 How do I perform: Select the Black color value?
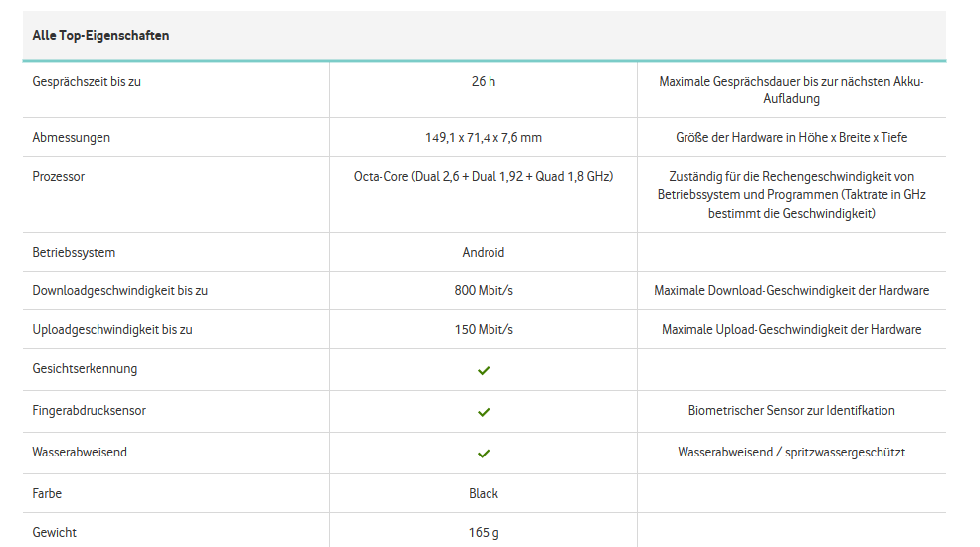(x=484, y=494)
